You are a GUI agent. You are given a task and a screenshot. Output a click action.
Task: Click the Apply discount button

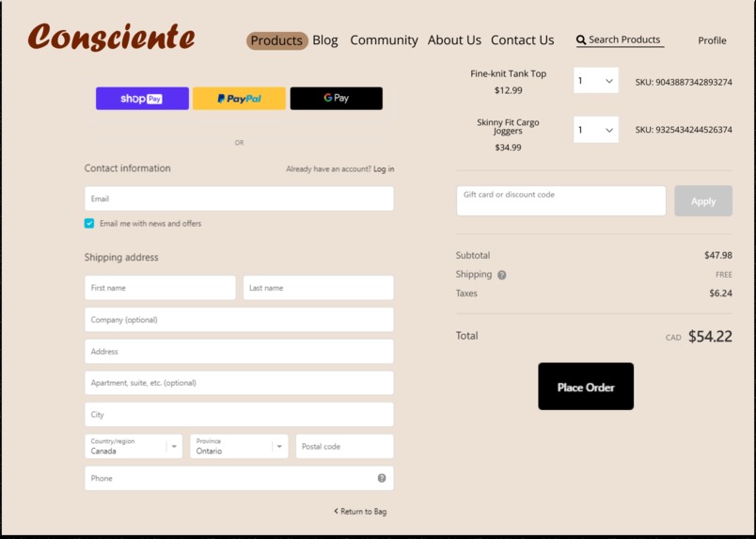(x=703, y=201)
